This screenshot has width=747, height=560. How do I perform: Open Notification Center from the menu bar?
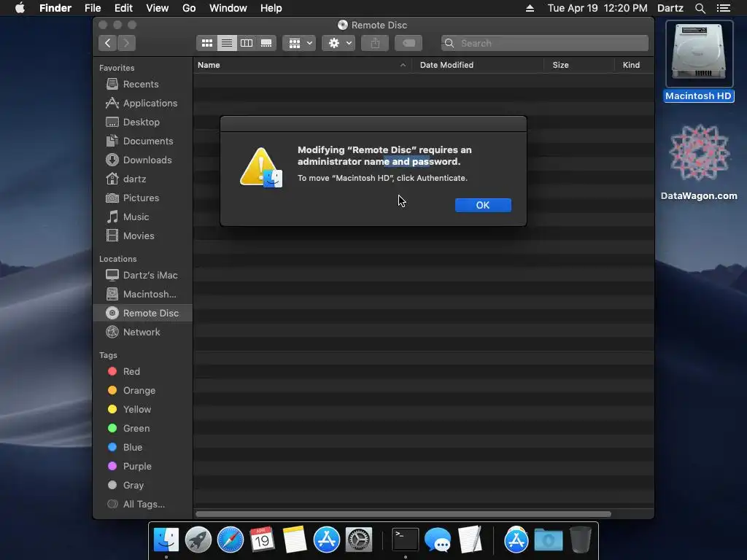point(723,8)
